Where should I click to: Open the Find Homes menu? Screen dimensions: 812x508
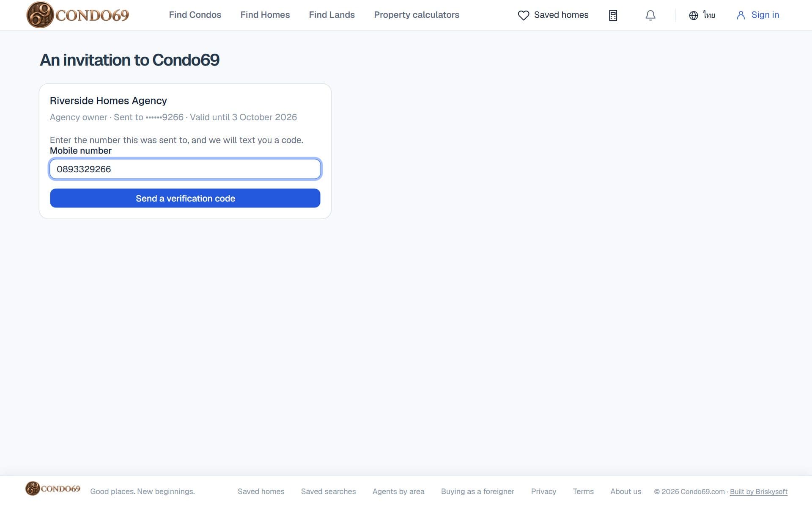[x=265, y=15]
